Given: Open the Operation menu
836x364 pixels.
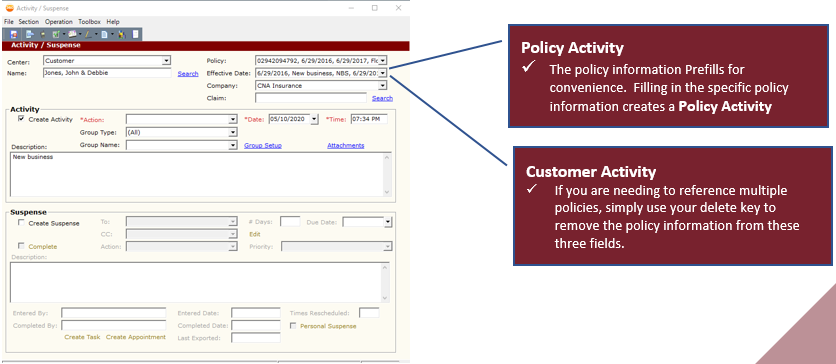Looking at the screenshot, I should [x=59, y=22].
